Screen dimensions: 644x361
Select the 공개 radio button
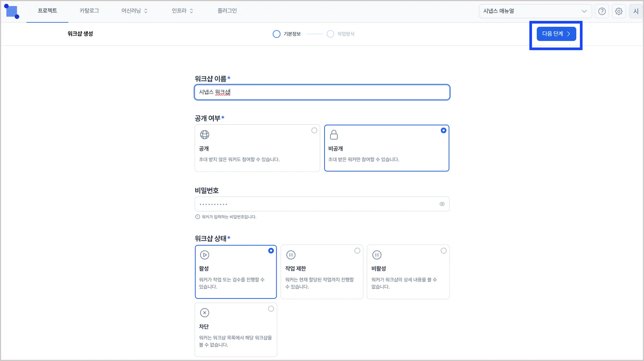314,130
